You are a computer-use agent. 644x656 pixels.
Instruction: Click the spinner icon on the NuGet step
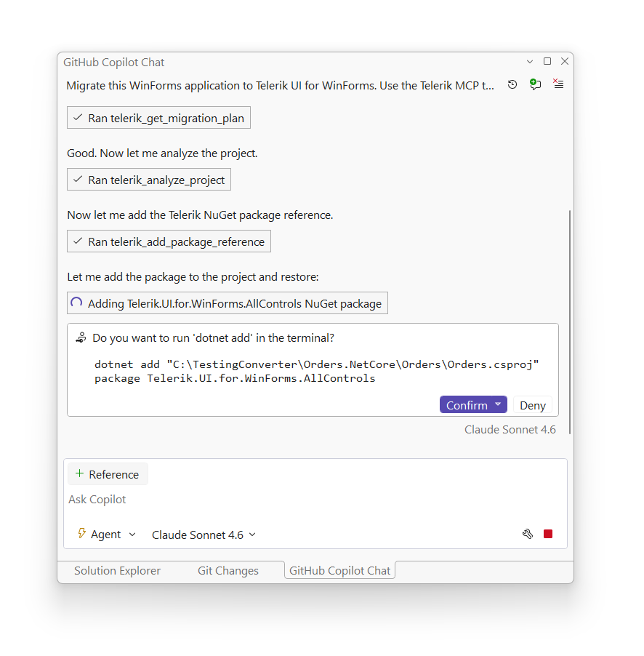pos(76,303)
